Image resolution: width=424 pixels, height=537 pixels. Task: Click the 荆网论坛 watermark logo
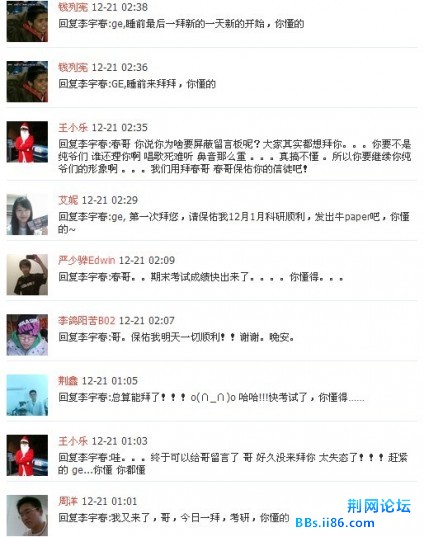pos(379,506)
